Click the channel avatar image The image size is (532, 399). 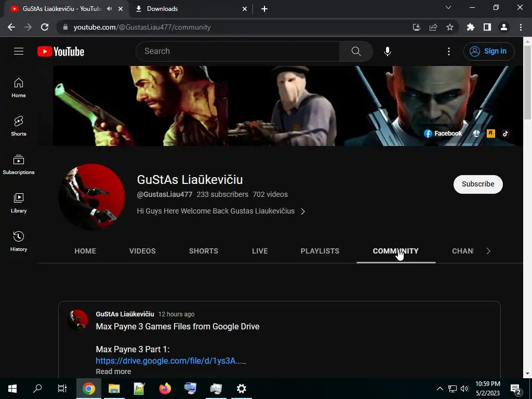click(91, 197)
